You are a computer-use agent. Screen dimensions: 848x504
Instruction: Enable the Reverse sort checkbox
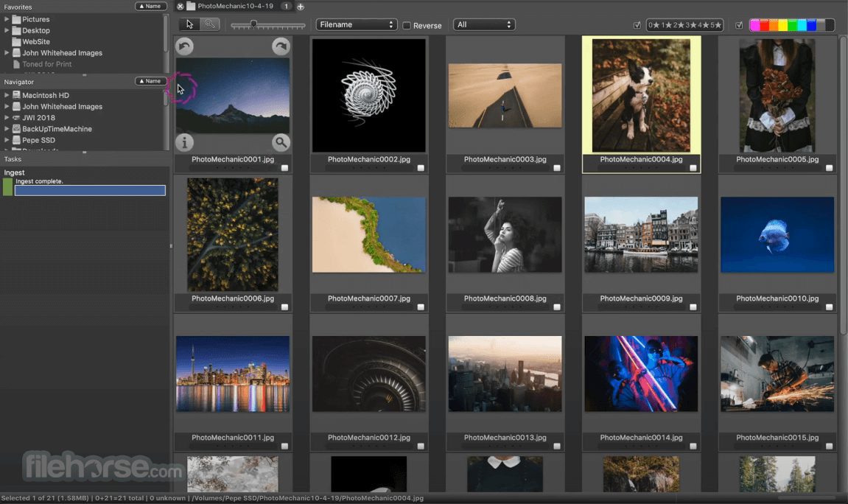[406, 25]
